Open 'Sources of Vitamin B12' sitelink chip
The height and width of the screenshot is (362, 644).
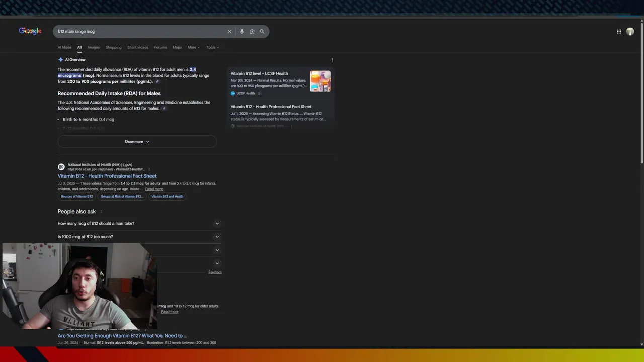(76, 196)
